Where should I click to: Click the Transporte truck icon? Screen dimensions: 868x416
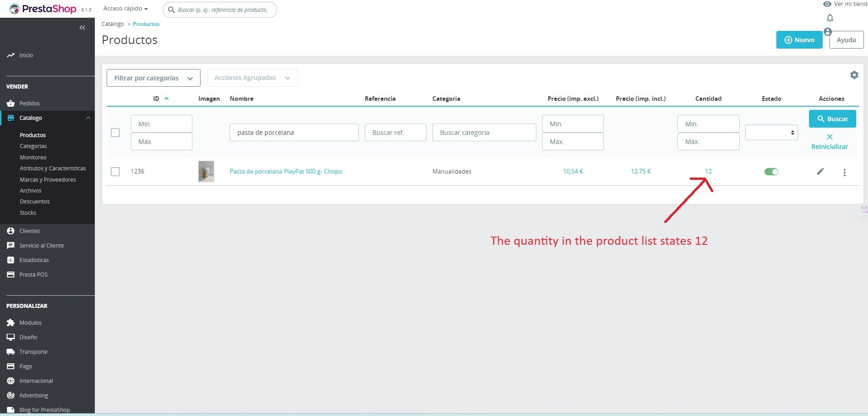point(10,352)
